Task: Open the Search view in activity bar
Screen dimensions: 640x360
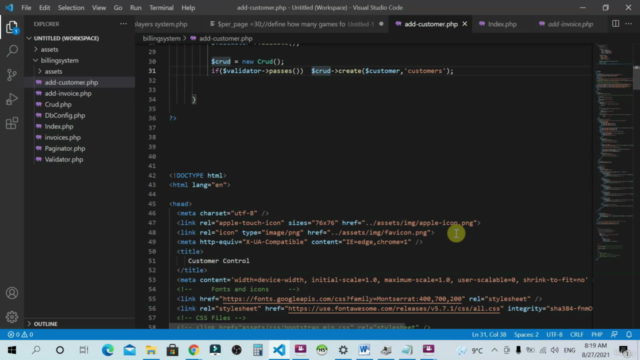Action: [x=12, y=51]
